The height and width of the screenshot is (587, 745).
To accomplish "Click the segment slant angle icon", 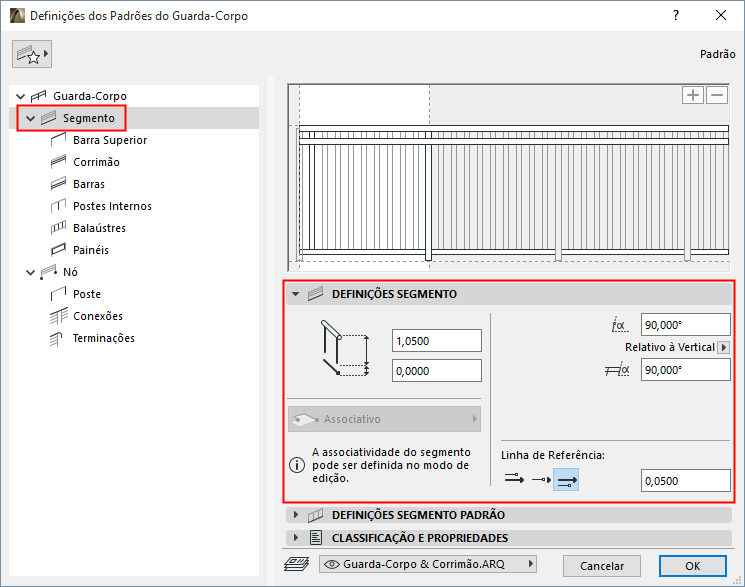I will tap(617, 369).
